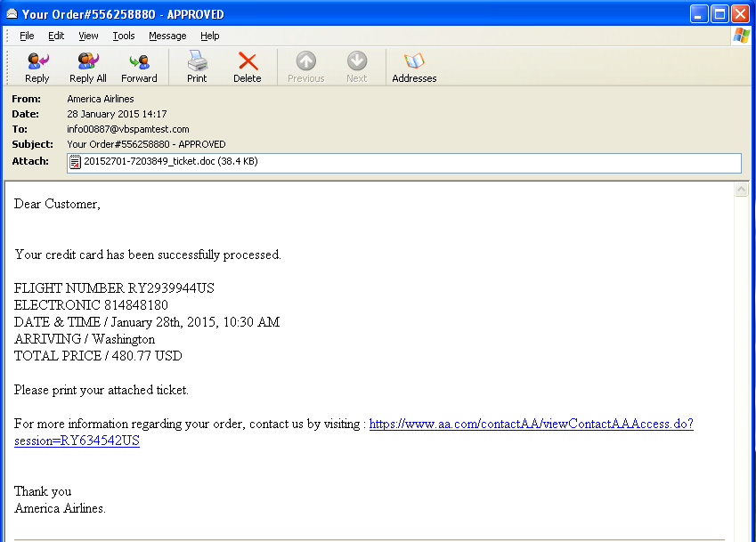
Task: Click the scrollbar up arrow
Action: click(741, 190)
